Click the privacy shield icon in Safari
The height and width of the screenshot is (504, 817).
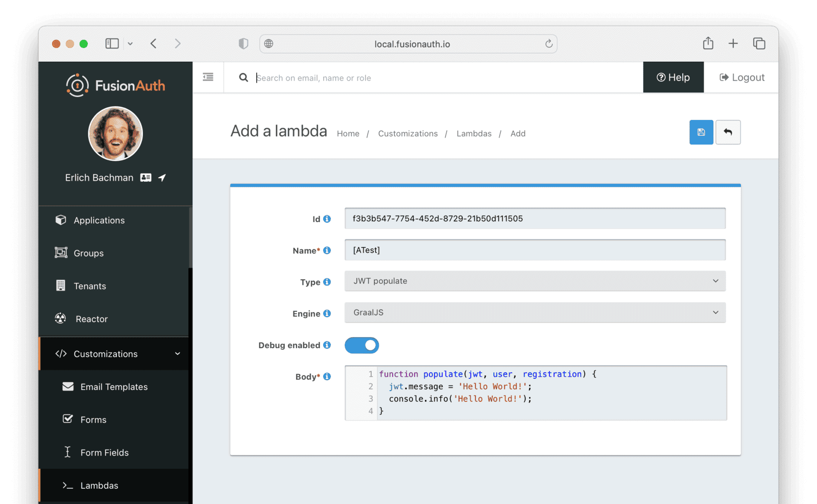244,44
